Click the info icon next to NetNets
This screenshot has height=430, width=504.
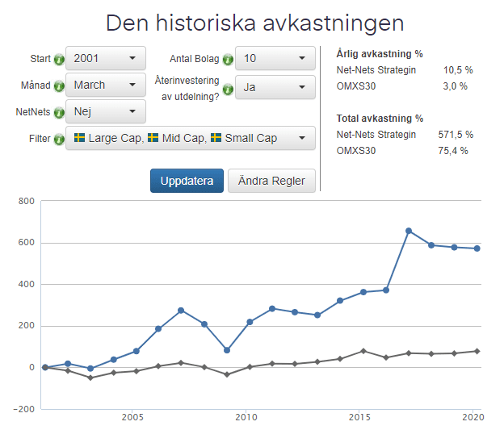click(59, 112)
